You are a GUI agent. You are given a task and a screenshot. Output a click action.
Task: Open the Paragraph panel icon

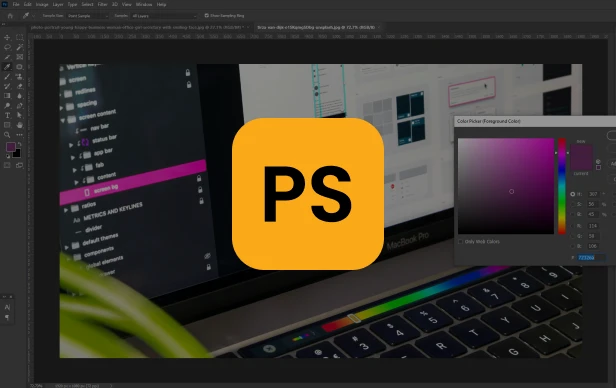[7, 317]
